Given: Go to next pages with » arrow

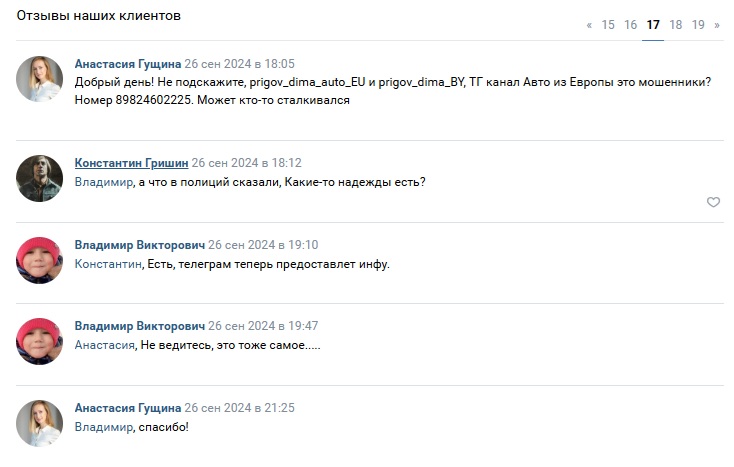Looking at the screenshot, I should coord(716,25).
